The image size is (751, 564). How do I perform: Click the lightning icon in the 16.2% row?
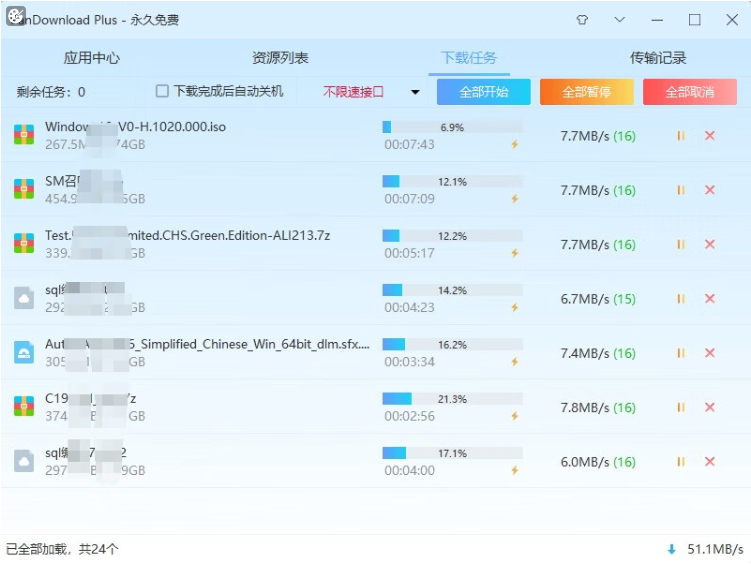click(515, 361)
